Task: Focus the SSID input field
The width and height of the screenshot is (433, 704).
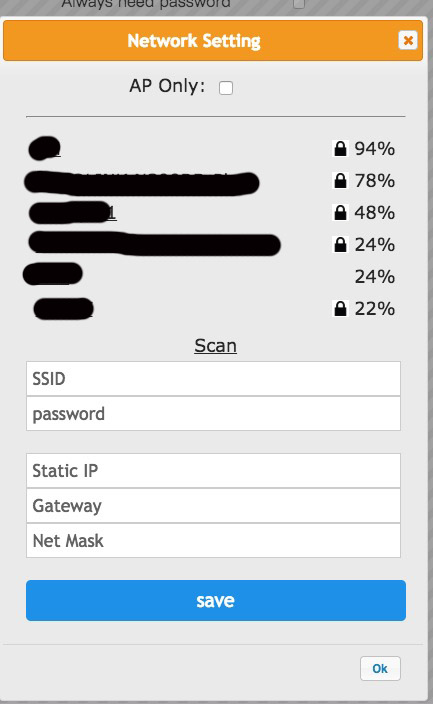Action: [213, 378]
